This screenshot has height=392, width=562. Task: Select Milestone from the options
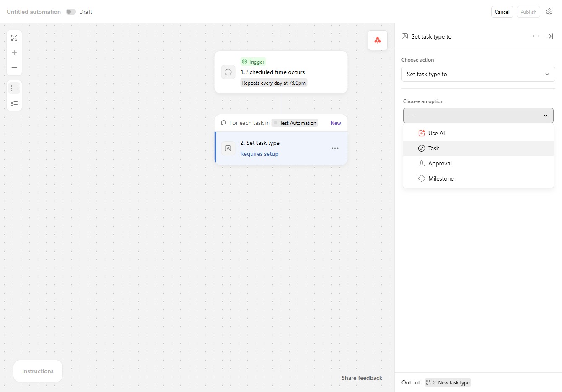(478, 178)
